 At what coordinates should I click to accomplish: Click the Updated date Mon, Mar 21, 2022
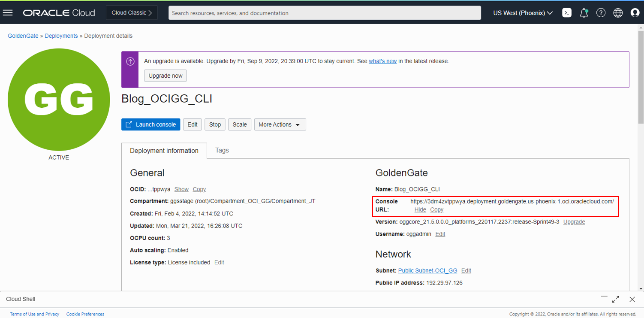point(199,226)
